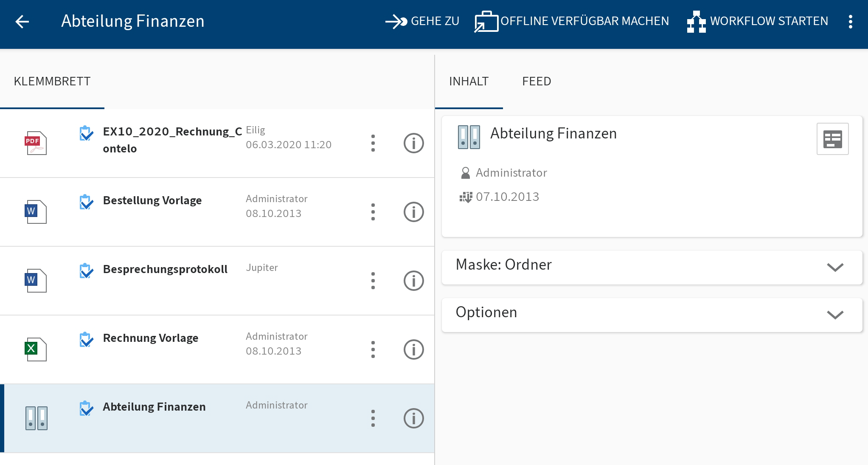The image size is (868, 465).
Task: Click the user icon beside Administrator in detail card
Action: [465, 173]
